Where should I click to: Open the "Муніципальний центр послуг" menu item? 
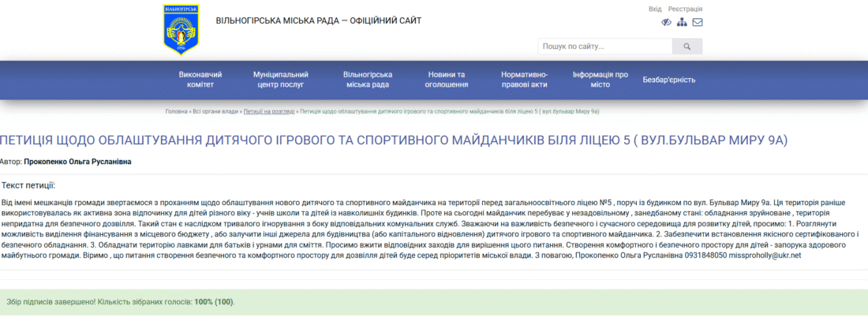281,80
